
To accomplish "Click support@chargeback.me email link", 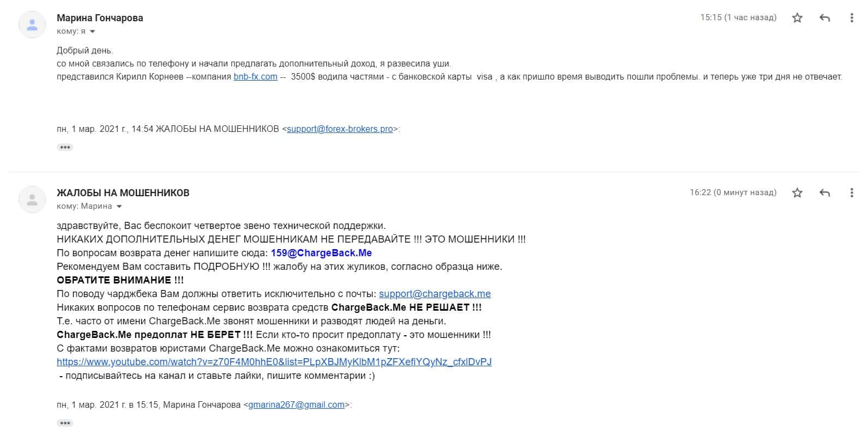I will click(x=435, y=294).
